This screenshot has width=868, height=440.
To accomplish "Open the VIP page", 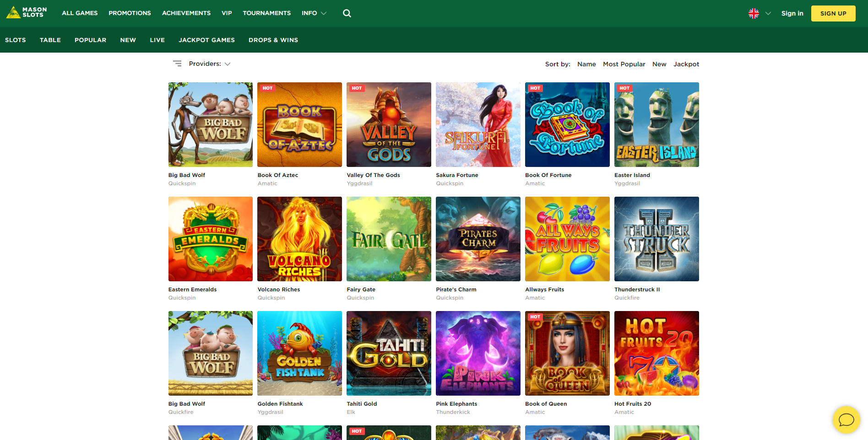I will 227,13.
